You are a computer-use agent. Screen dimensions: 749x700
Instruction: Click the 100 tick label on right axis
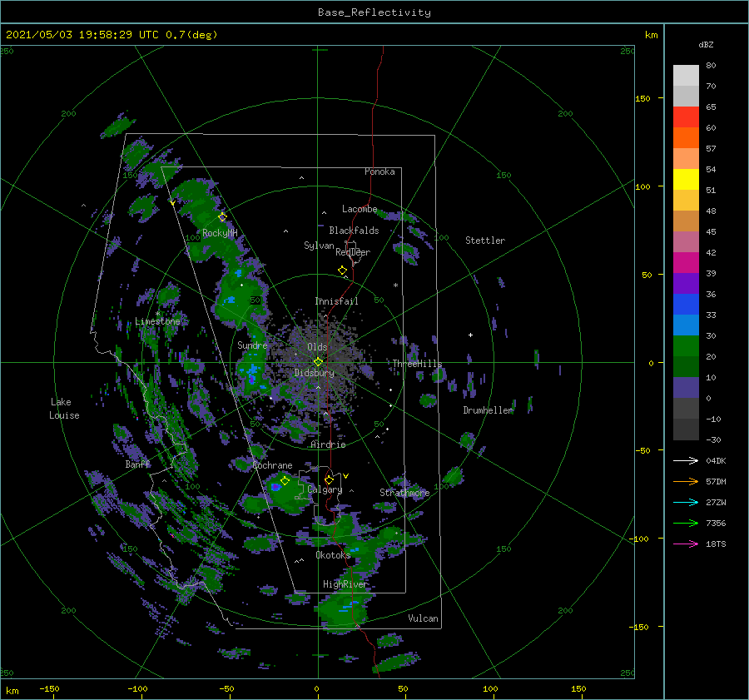pos(643,186)
